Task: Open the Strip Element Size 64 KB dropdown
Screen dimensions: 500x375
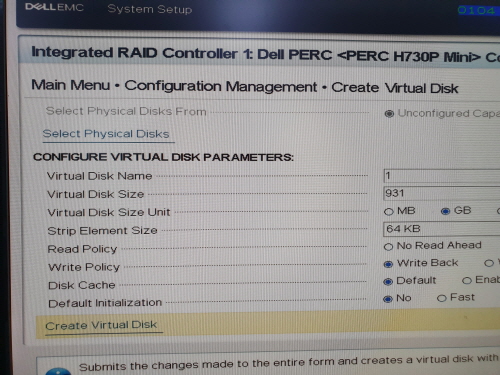Action: (x=442, y=229)
